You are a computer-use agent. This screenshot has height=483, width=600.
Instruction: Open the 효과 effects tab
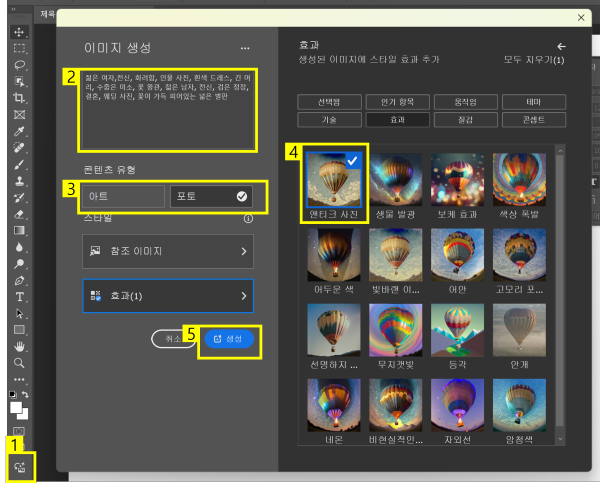click(397, 120)
